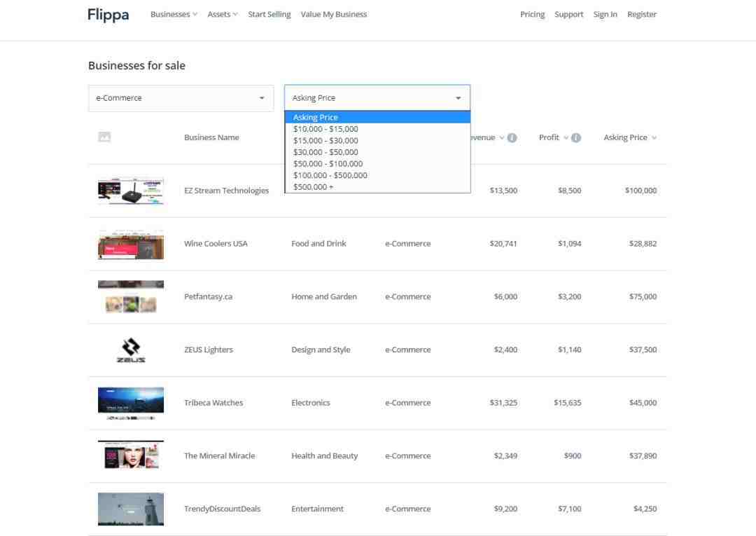Open the Wine Coolers USA listing name
756x536 pixels.
pos(216,244)
